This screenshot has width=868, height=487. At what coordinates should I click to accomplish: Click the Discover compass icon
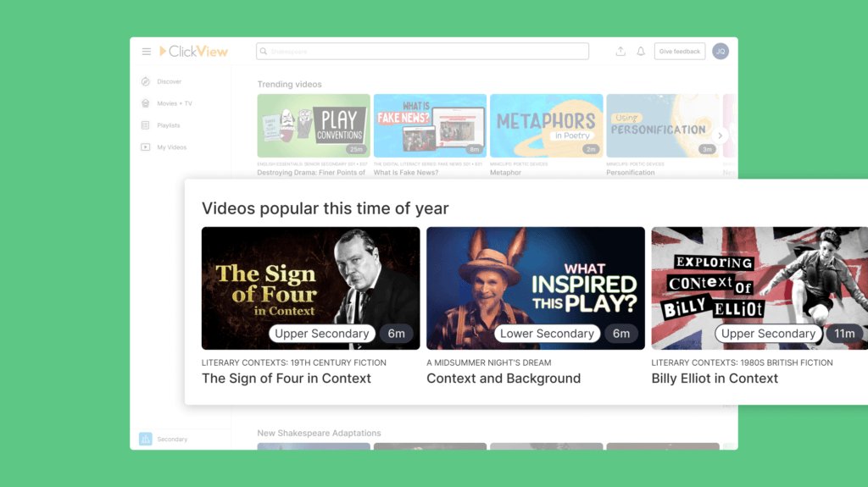[x=146, y=81]
